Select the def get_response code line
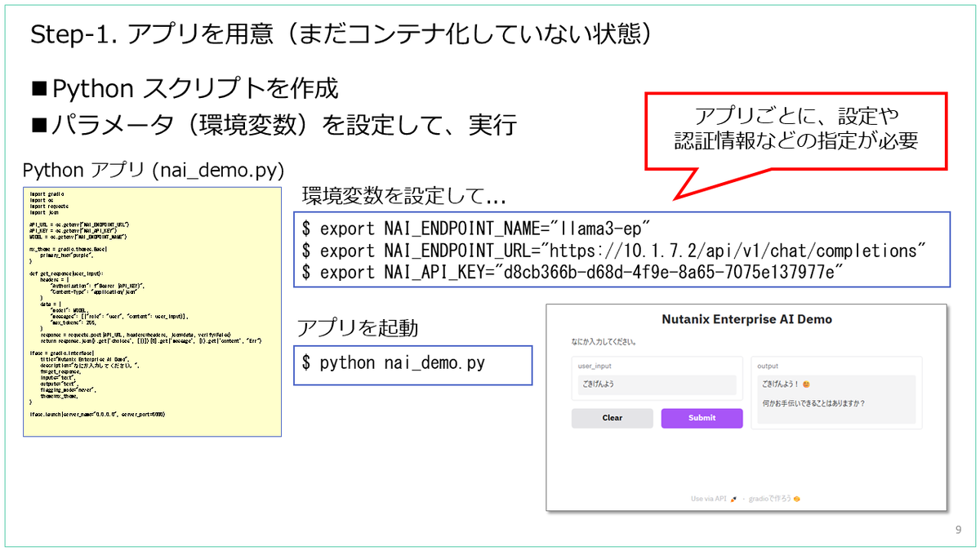 66,273
